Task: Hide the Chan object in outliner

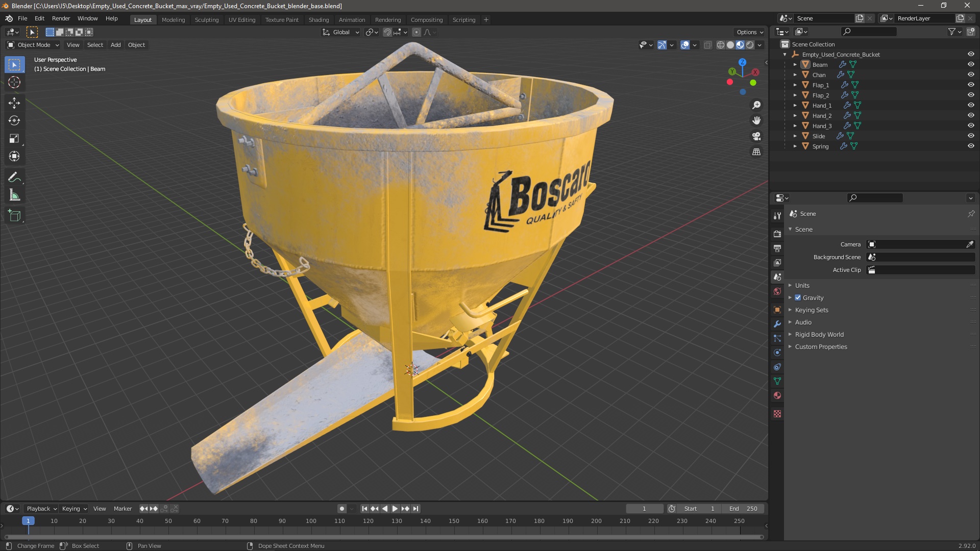Action: (971, 74)
